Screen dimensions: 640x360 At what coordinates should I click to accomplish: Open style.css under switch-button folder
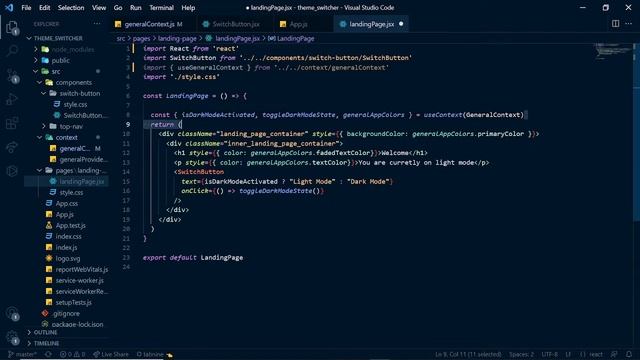(x=76, y=104)
